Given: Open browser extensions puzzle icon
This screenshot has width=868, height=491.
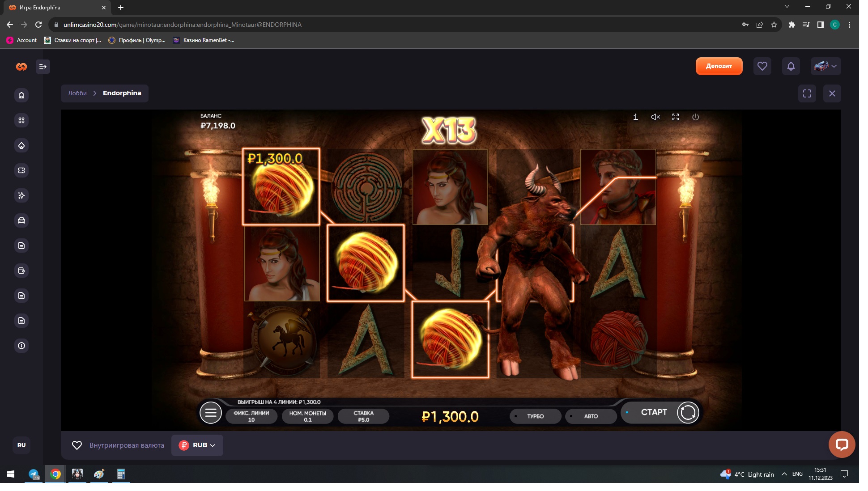Looking at the screenshot, I should click(792, 25).
